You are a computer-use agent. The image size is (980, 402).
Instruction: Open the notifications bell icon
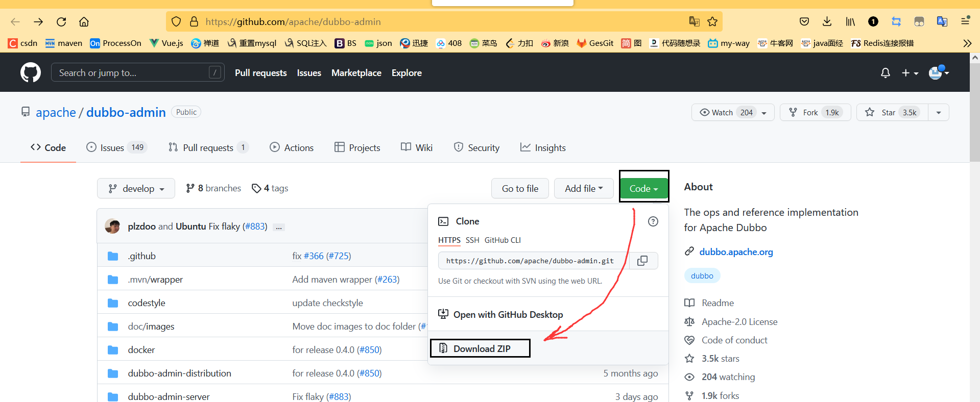tap(886, 73)
